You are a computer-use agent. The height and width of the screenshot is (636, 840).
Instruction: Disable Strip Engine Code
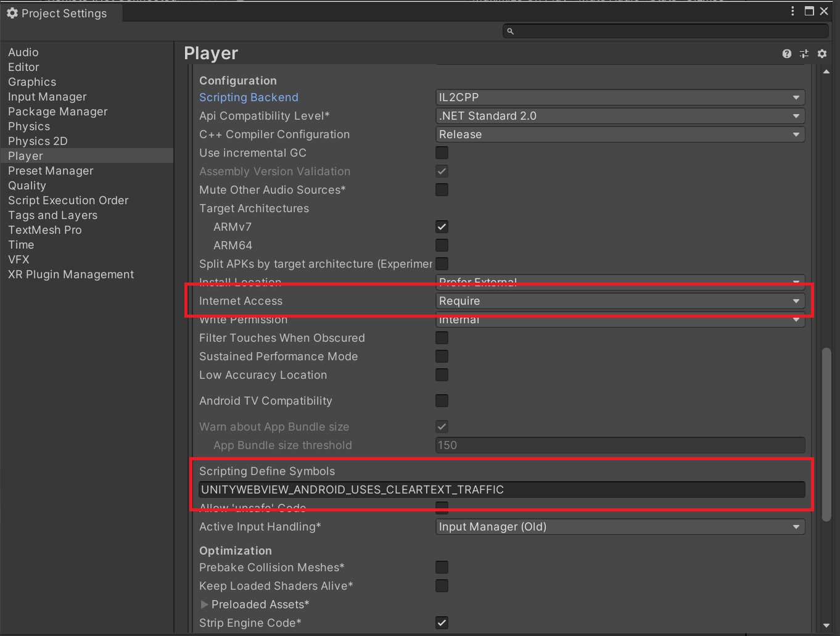point(442,622)
